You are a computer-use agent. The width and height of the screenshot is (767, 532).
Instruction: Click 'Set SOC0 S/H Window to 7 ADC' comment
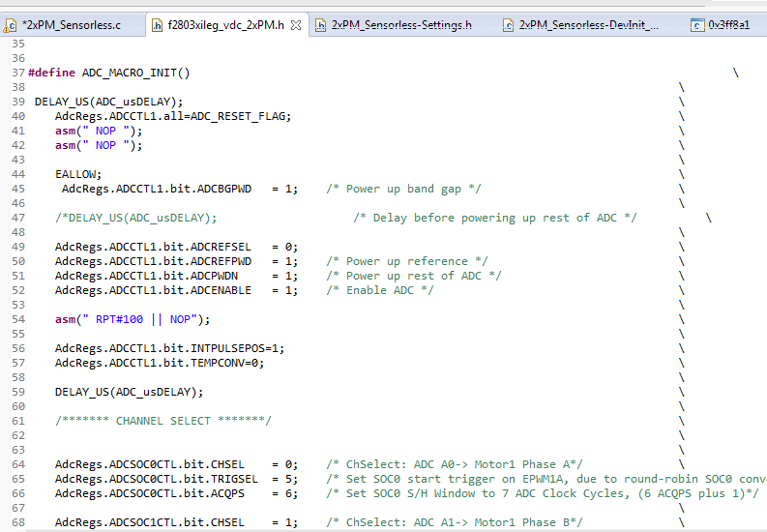[x=543, y=493]
